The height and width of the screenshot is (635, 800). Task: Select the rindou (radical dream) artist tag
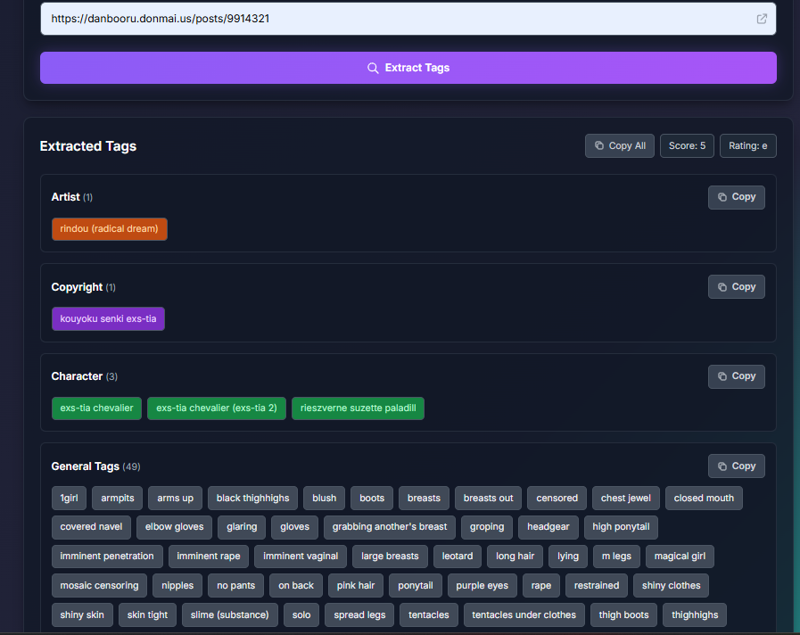click(109, 229)
